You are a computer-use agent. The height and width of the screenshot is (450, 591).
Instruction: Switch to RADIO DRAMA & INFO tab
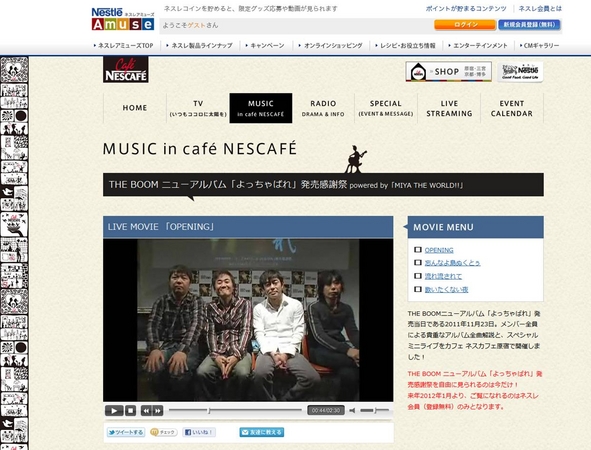click(323, 108)
